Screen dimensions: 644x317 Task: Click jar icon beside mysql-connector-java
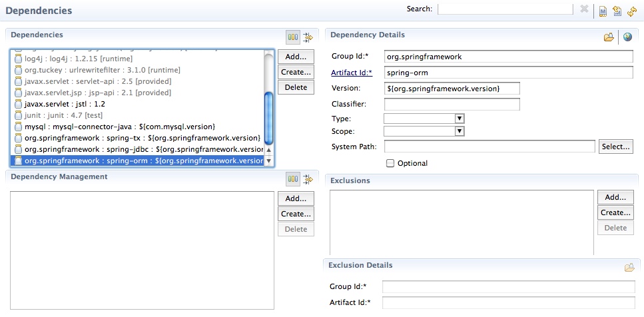pyautogui.click(x=18, y=127)
